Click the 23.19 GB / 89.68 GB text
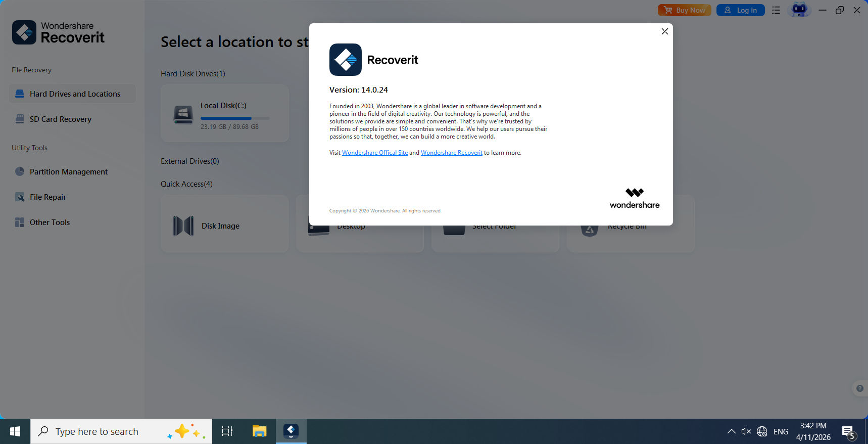The height and width of the screenshot is (444, 868). click(229, 127)
